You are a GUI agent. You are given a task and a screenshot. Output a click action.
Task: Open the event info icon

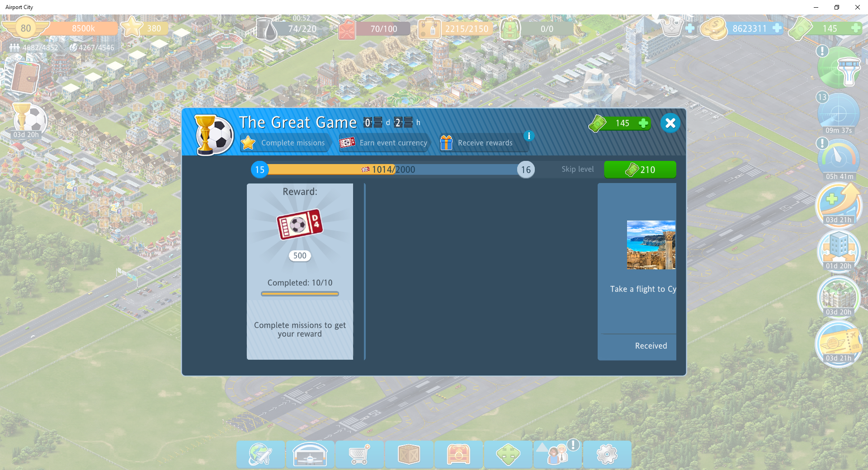pos(528,136)
